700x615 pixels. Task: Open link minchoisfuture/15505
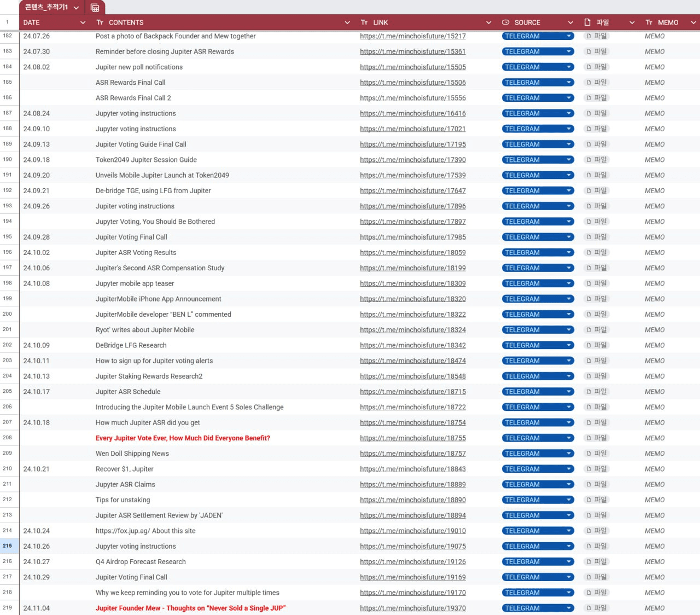point(413,67)
